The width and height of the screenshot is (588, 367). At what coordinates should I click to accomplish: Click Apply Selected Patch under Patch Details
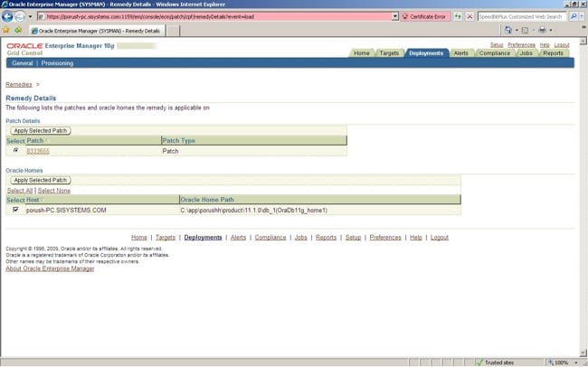(x=41, y=130)
